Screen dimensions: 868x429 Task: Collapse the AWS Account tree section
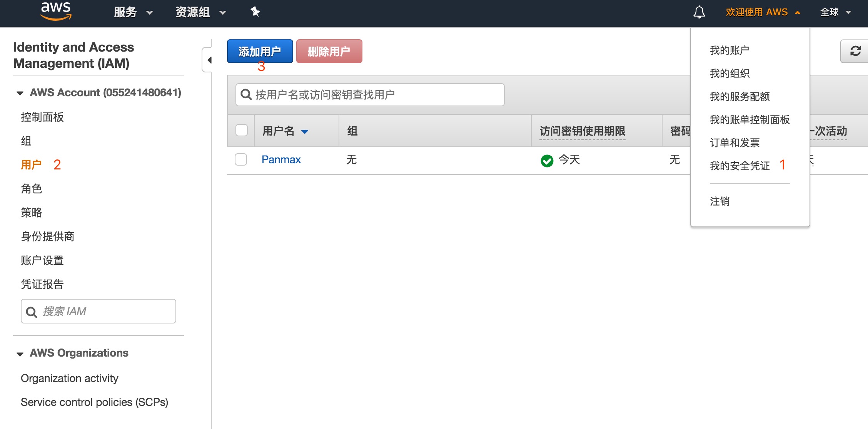click(20, 93)
